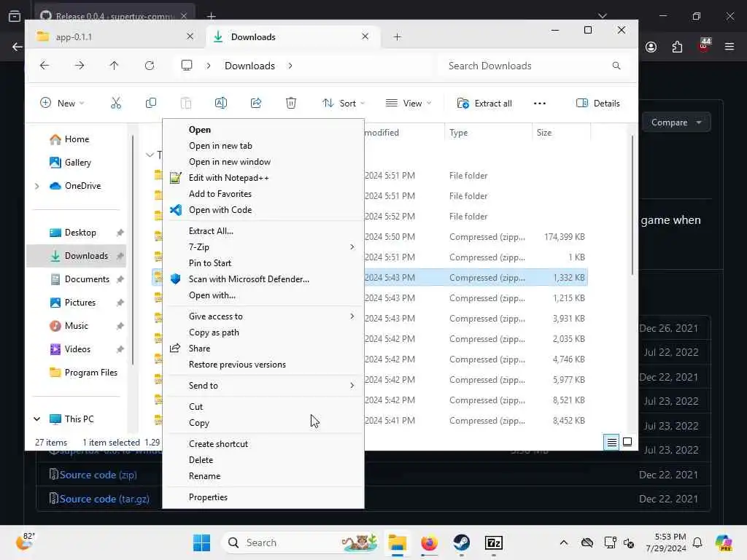Image resolution: width=747 pixels, height=560 pixels.
Task: Click the This PC monitor icon in address bar
Action: point(187,66)
